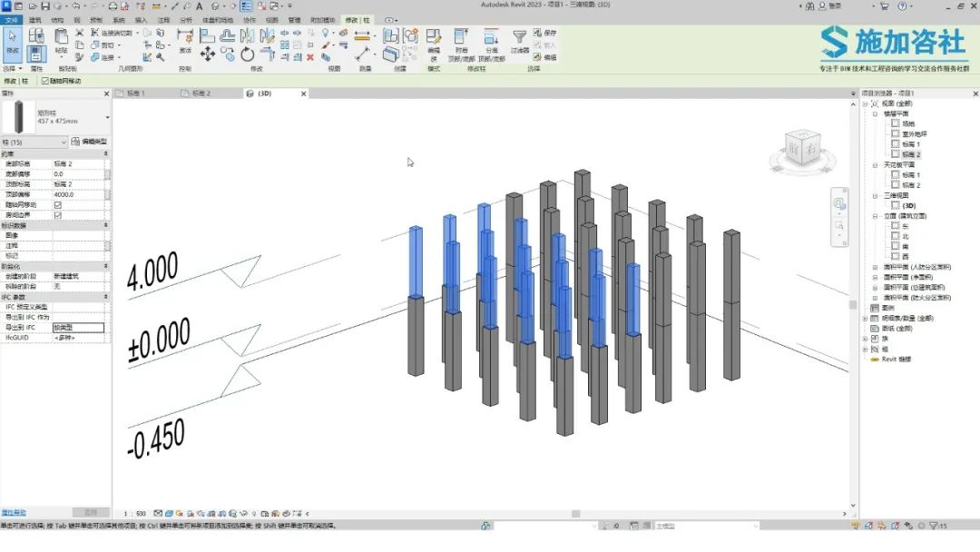Click the ViewCube in the 3D view
The image size is (980, 552).
pos(802,150)
